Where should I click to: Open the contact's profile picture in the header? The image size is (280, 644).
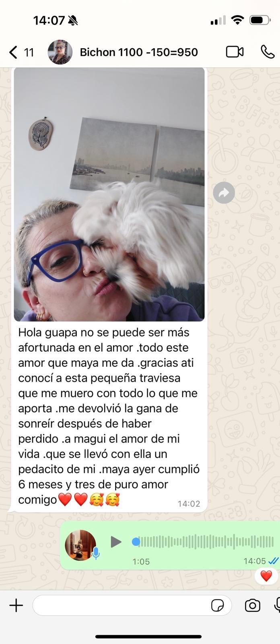coord(60,52)
